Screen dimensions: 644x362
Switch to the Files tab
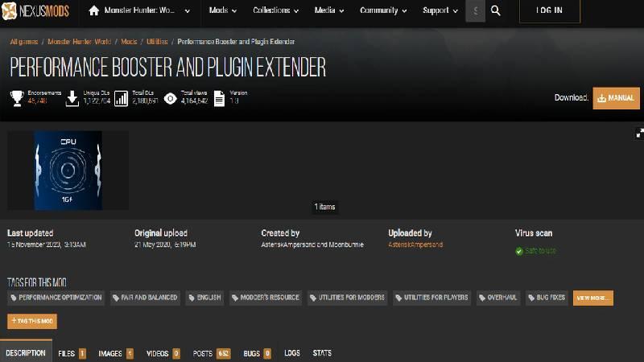[x=72, y=353]
